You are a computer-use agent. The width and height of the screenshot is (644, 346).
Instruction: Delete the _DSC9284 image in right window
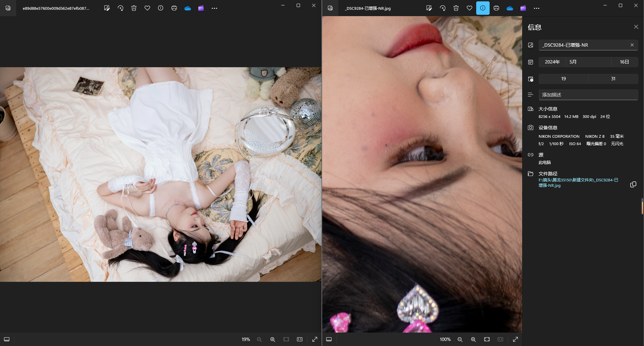pyautogui.click(x=456, y=8)
